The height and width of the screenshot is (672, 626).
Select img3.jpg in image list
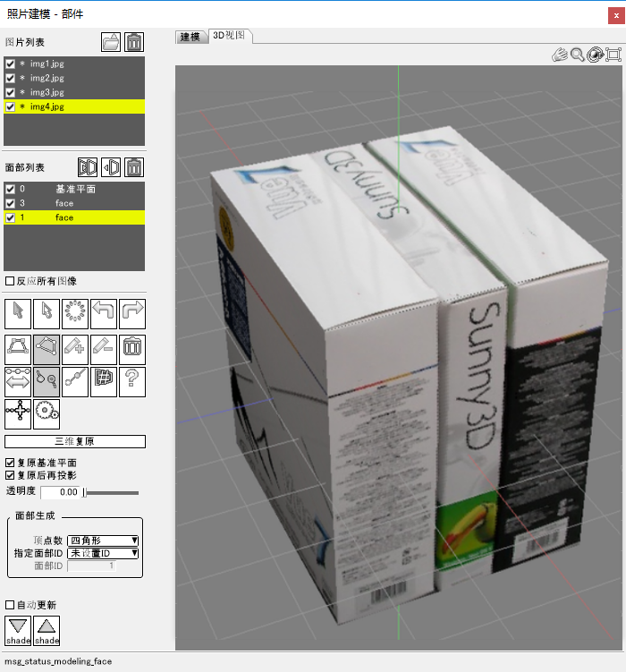click(x=74, y=92)
